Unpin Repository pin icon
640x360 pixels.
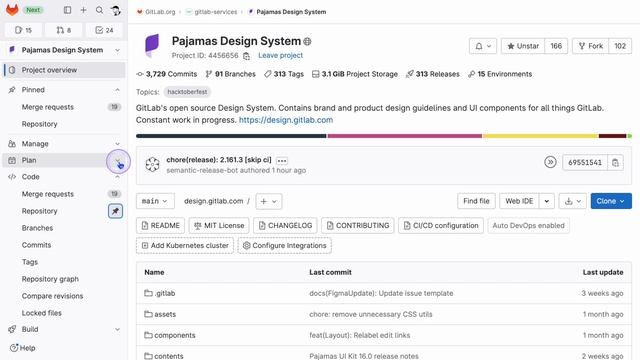(x=116, y=211)
